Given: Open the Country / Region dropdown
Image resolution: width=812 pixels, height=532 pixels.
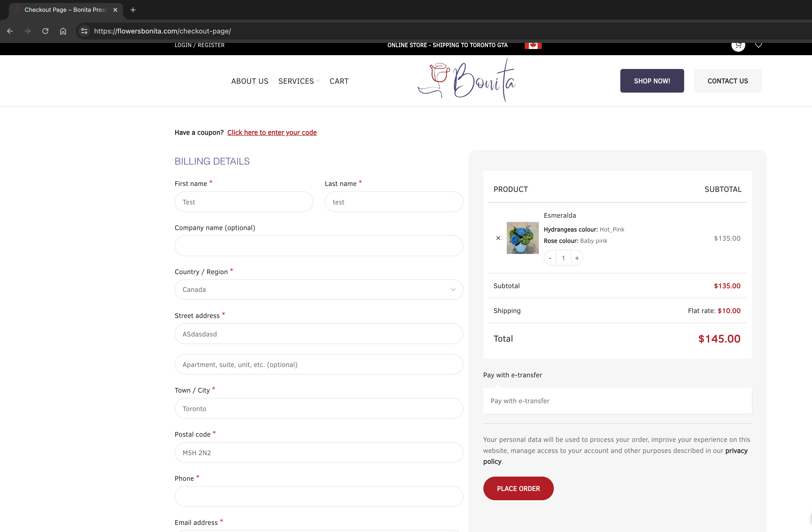Looking at the screenshot, I should (x=319, y=290).
